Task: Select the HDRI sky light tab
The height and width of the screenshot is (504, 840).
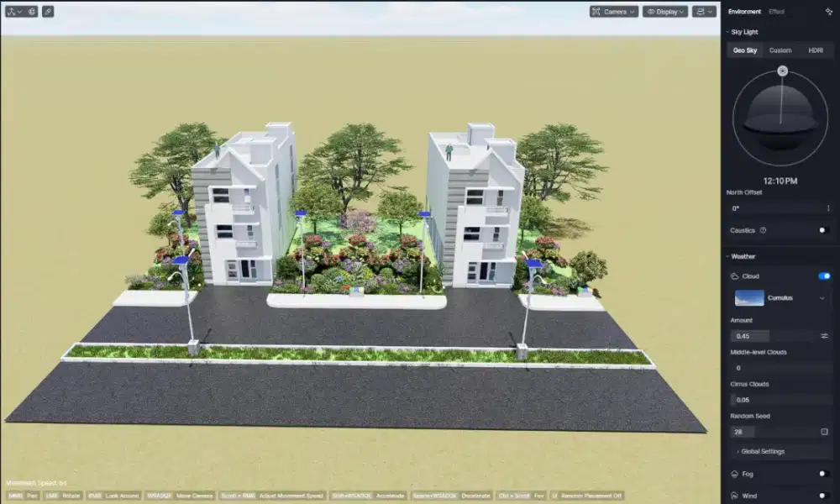Action: [815, 50]
